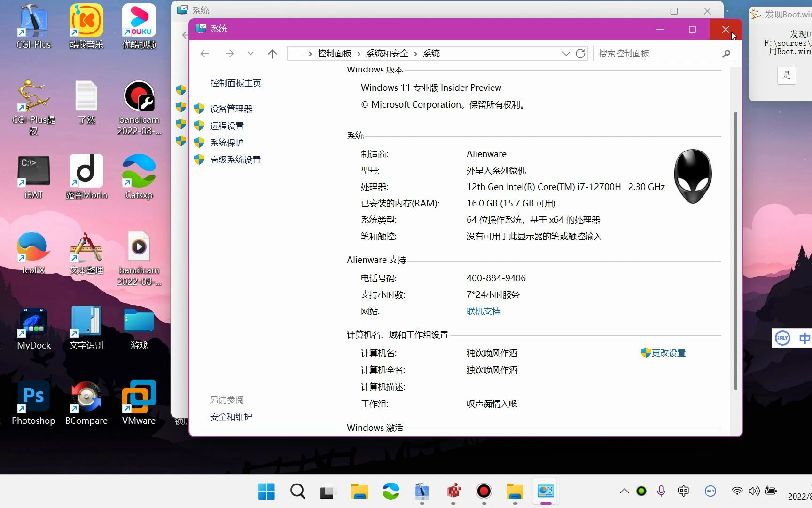812x508 pixels.
Task: Click the back arrow in System window
Action: (x=204, y=54)
